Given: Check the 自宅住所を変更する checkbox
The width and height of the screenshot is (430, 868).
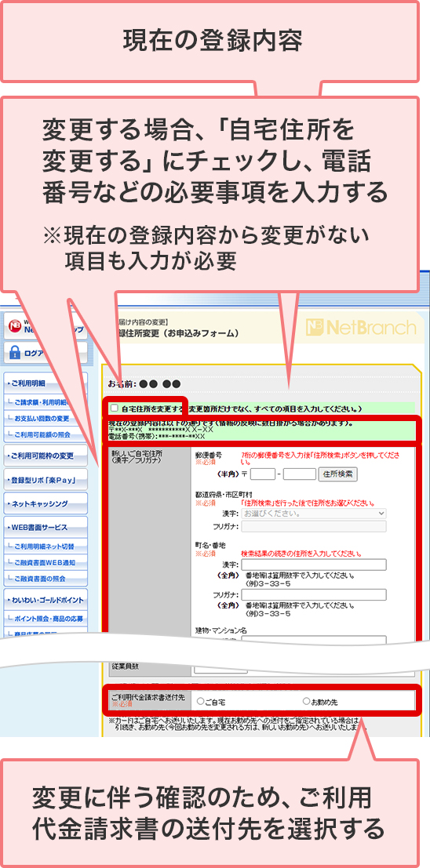Looking at the screenshot, I should tap(115, 409).
